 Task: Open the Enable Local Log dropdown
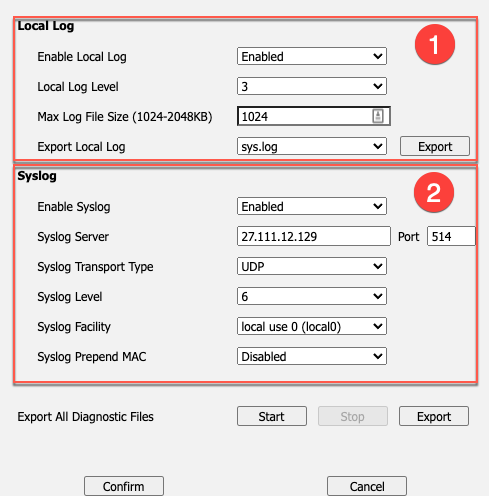tap(312, 56)
